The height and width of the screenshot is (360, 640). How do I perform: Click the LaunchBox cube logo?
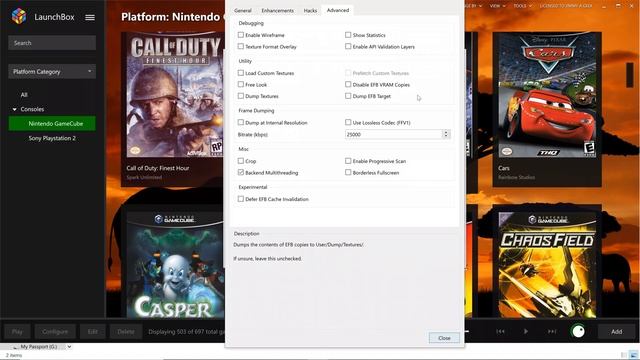(x=19, y=16)
